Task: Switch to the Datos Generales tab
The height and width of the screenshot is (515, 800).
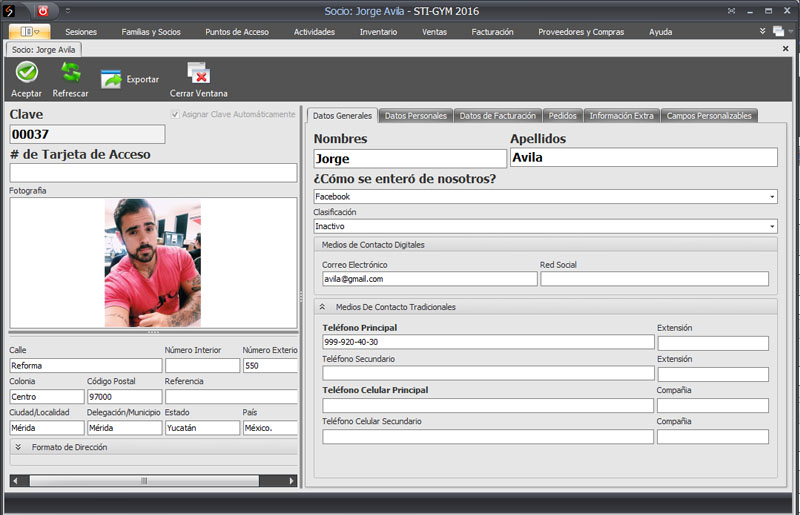Action: pyautogui.click(x=342, y=116)
